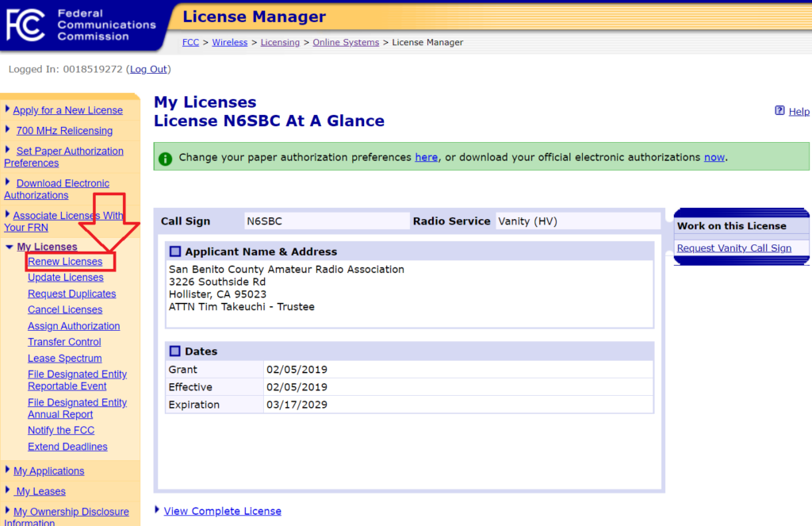Click the San Benito County Amateur Radio Association name
Viewport: 812px width, 526px height.
(286, 270)
